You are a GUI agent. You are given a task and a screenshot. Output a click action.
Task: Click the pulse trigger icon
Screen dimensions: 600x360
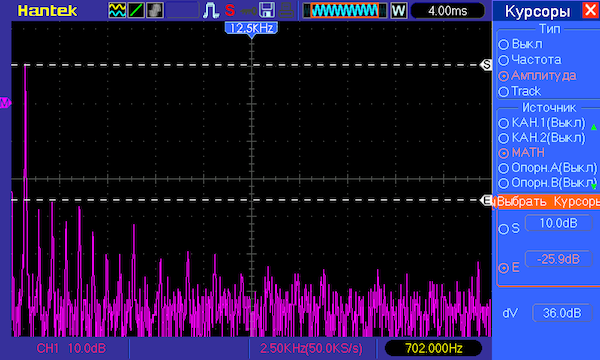[x=210, y=10]
